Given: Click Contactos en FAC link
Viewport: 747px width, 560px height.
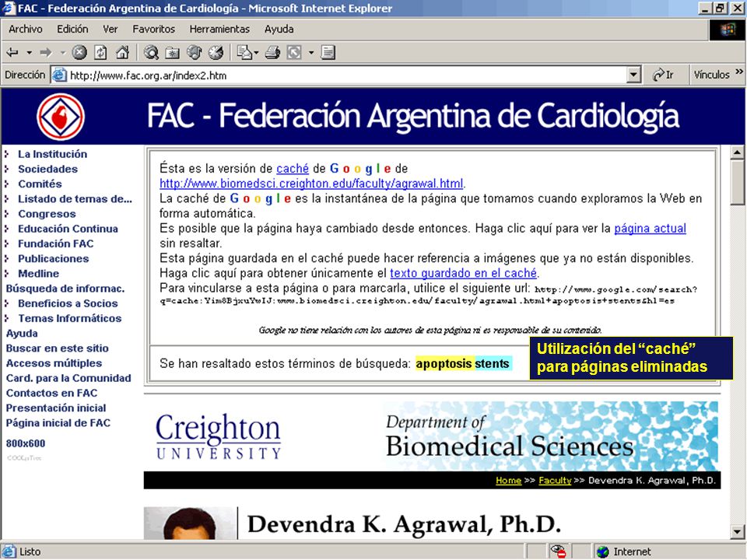Looking at the screenshot, I should [51, 393].
